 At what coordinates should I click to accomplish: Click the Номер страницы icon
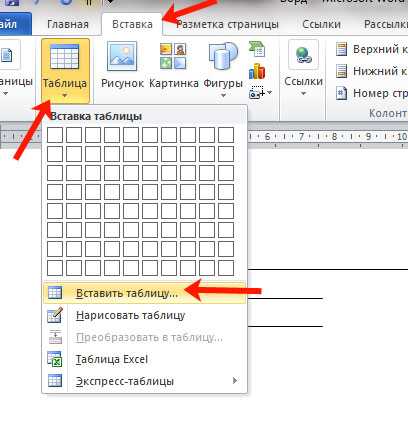coord(341,93)
